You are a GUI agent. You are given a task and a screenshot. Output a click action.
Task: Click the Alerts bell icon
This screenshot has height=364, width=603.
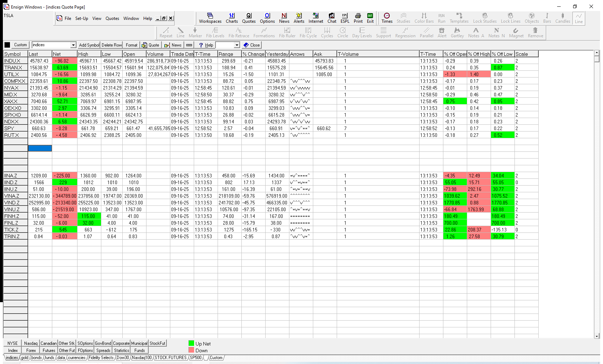pos(299,18)
